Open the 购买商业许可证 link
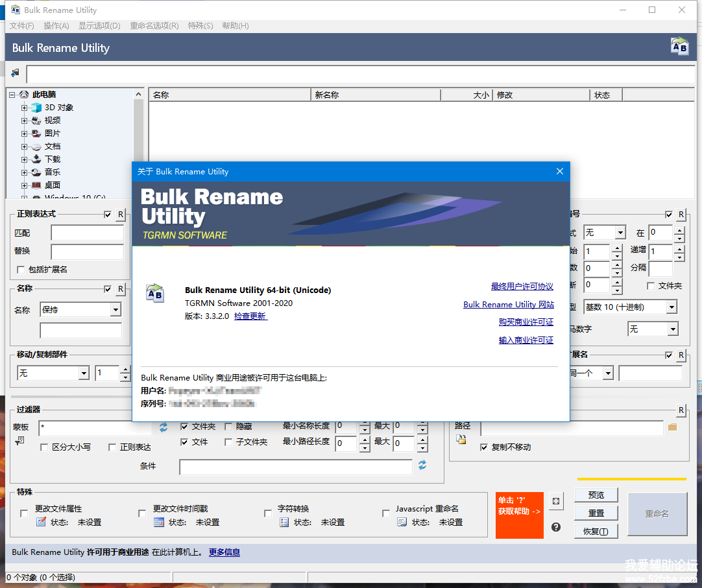Screen dimensions: 702x588 pyautogui.click(x=526, y=322)
